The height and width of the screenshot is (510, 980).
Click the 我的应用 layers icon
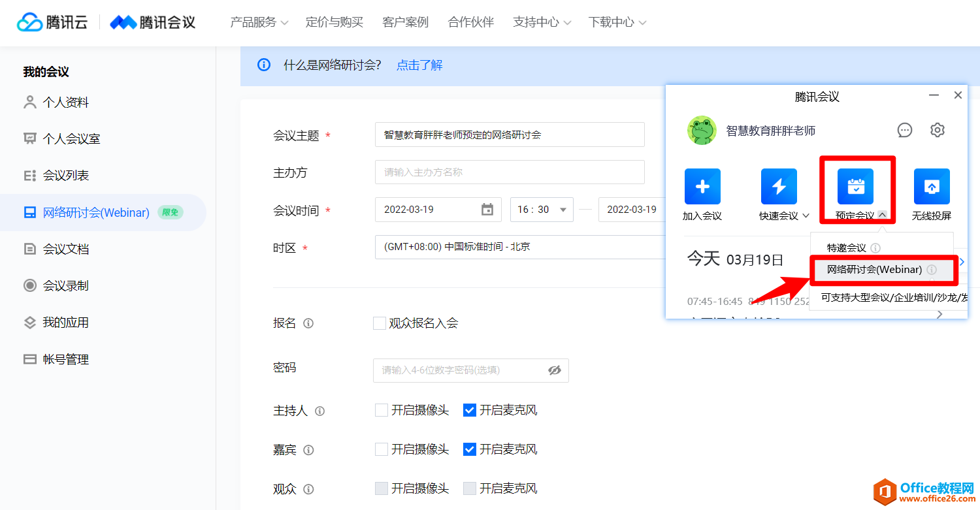click(29, 323)
